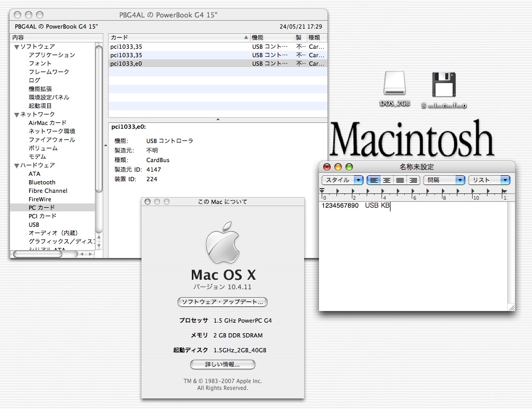532x409 pixels.
Task: Align text left in the TextEdit toolbar
Action: 374,180
